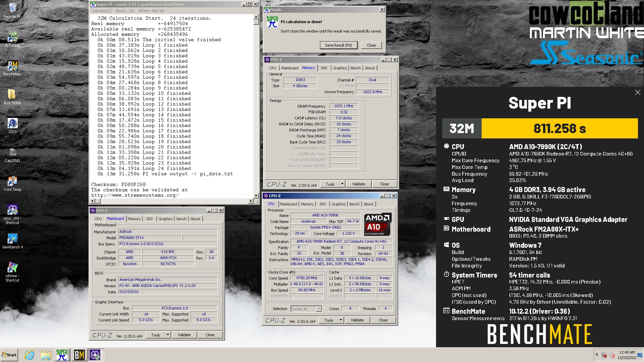
Task: Show hidden system tray icons
Action: pyautogui.click(x=597, y=355)
